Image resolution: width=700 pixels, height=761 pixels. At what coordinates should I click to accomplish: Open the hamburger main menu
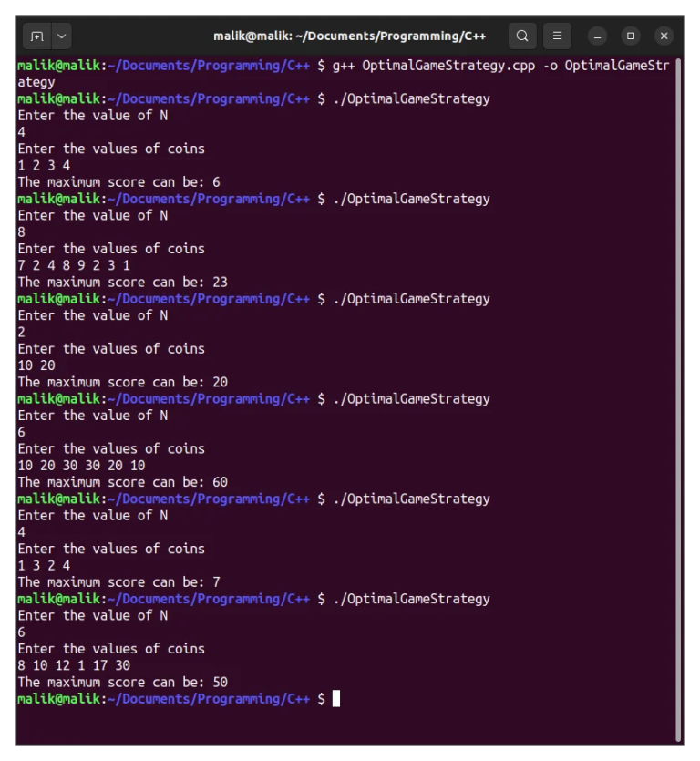[557, 36]
